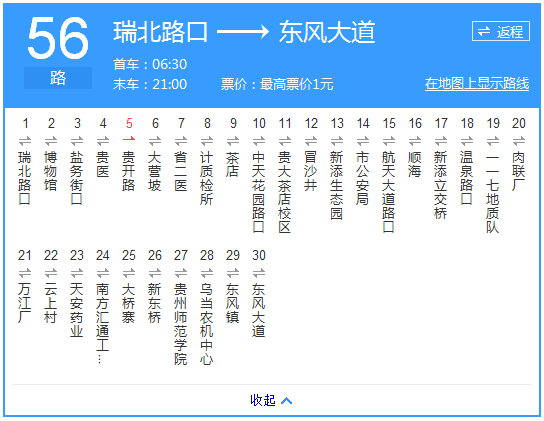
Task: Select stop 瑞北路口 in the list
Action: (x=25, y=178)
